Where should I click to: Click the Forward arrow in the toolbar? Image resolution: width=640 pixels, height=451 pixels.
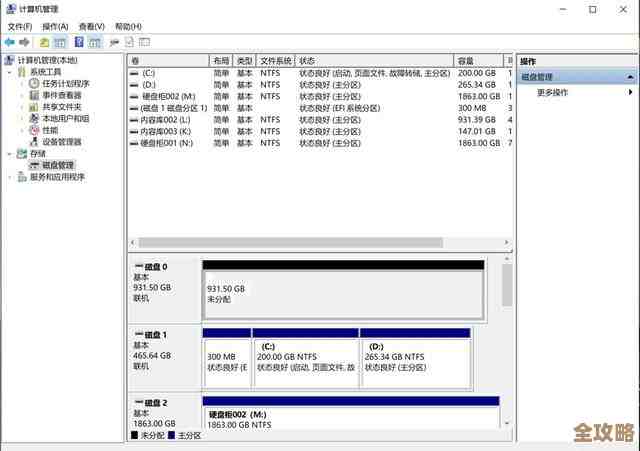24,42
